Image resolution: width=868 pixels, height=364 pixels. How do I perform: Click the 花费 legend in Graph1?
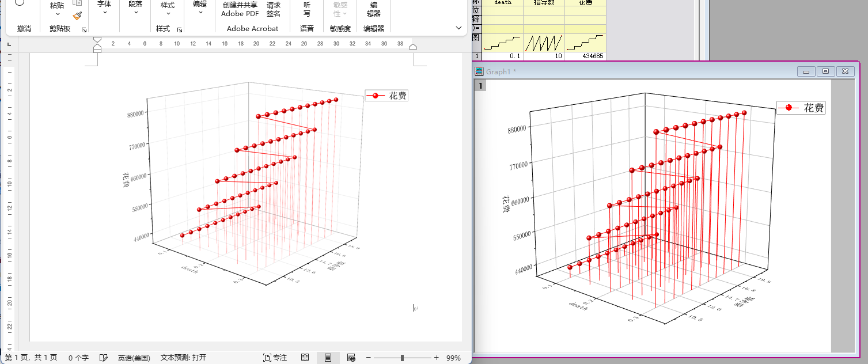[801, 108]
